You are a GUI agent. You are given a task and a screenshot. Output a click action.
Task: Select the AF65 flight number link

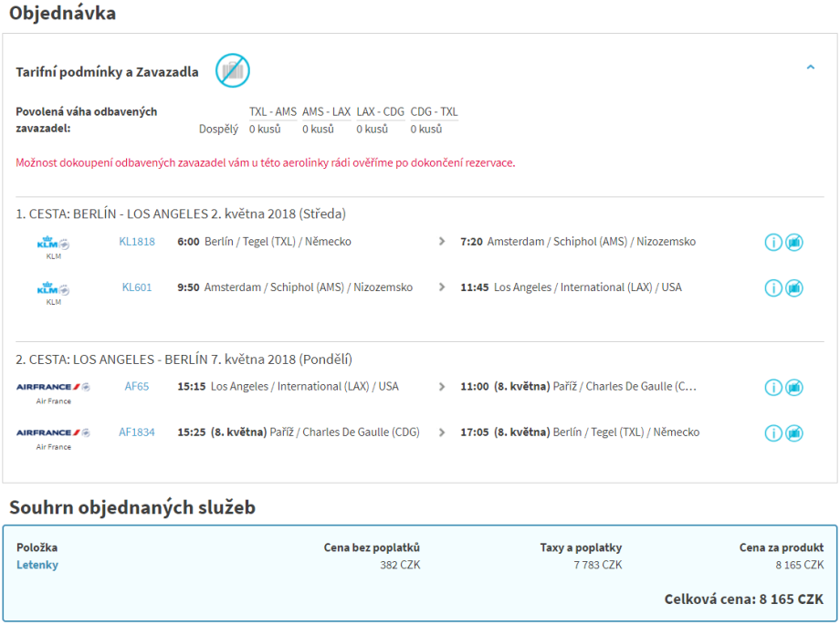click(137, 387)
